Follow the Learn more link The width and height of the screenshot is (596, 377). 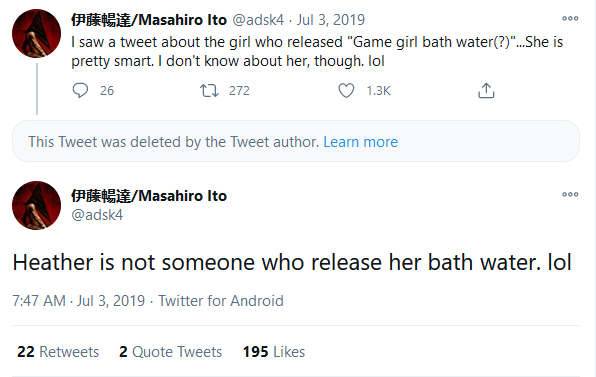coord(360,142)
